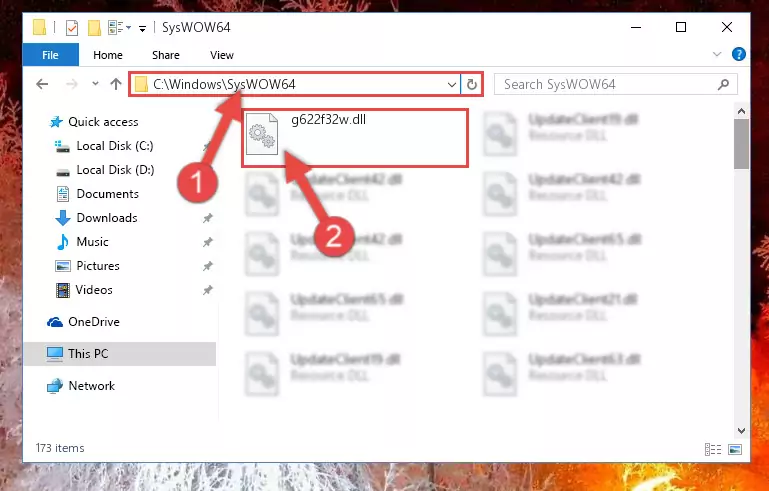Open the View ribbon tab
Image resolution: width=769 pixels, height=491 pixels.
point(222,55)
